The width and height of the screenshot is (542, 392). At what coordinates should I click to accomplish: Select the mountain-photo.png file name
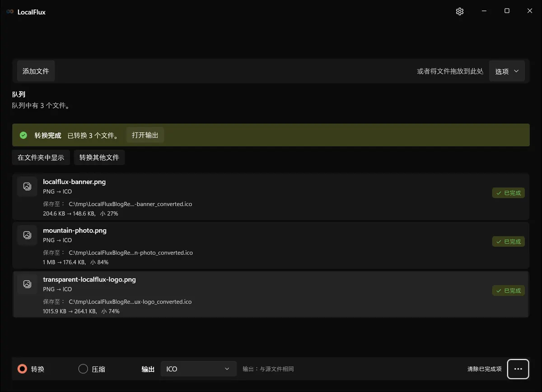(x=75, y=231)
